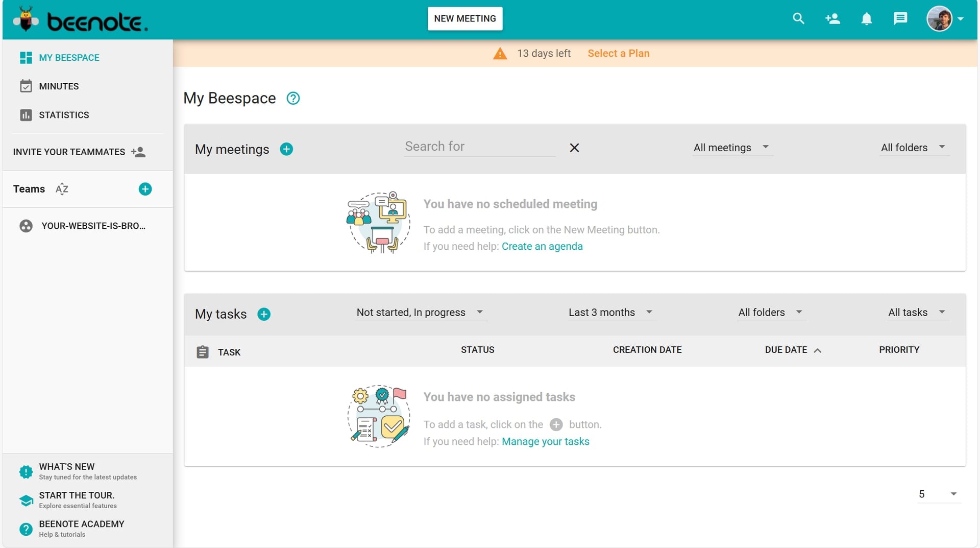The width and height of the screenshot is (980, 548).
Task: Click the clipboard icon in TASK header
Action: pos(203,352)
